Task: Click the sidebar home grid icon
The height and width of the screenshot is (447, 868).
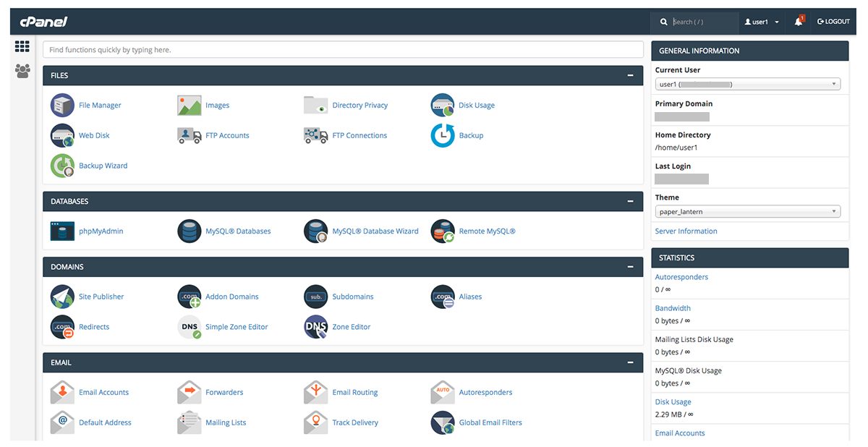Action: pyautogui.click(x=22, y=46)
